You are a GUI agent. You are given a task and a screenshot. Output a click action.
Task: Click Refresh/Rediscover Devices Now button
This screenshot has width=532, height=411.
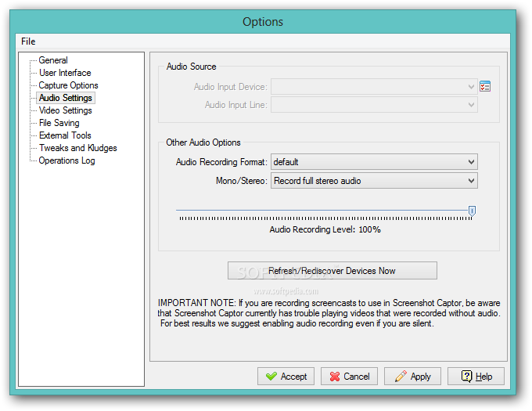point(332,271)
